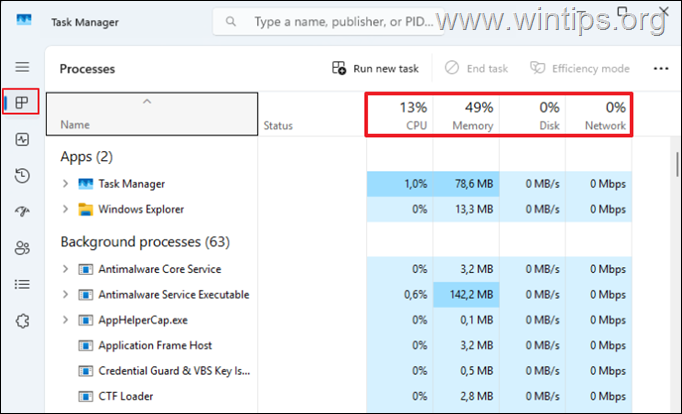Select the Task Manager process name
Screen dimensions: 682x414
(x=132, y=184)
